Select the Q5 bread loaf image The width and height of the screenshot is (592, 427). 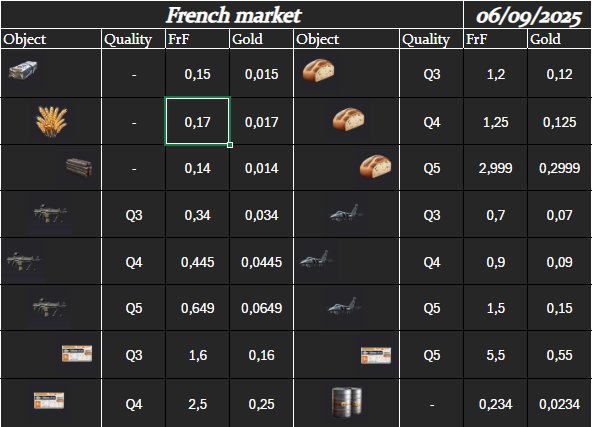[375, 166]
